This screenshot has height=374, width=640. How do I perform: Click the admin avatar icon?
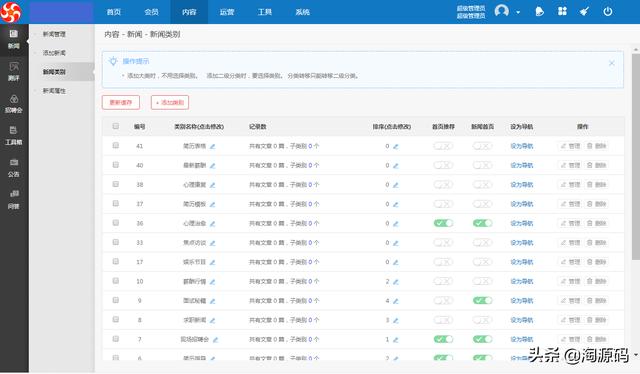point(501,11)
